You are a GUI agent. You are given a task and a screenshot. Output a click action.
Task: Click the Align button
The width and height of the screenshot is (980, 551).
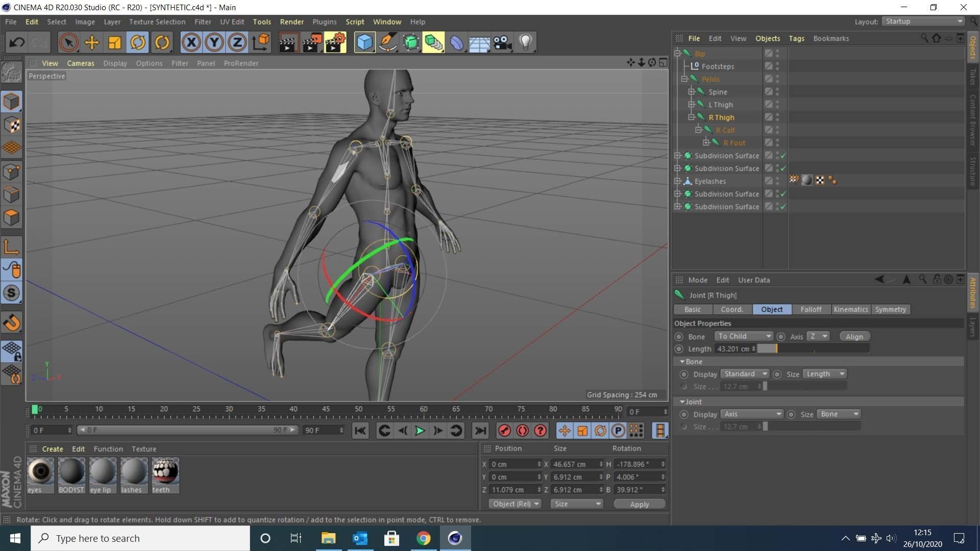[854, 337]
